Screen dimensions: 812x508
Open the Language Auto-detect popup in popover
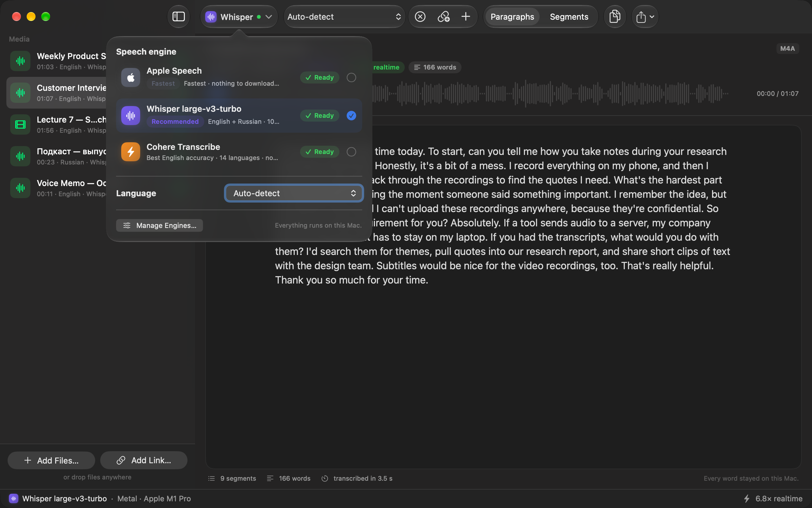coord(294,193)
